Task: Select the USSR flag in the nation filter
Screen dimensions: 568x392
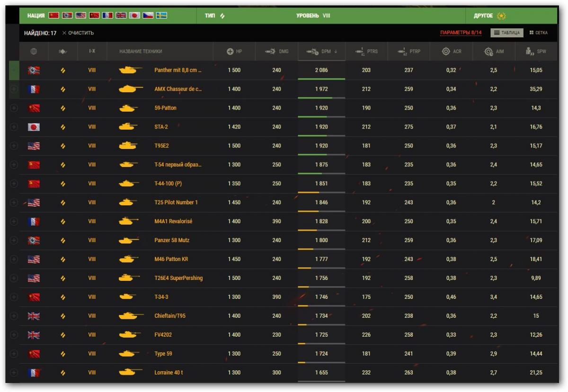Action: (x=54, y=16)
